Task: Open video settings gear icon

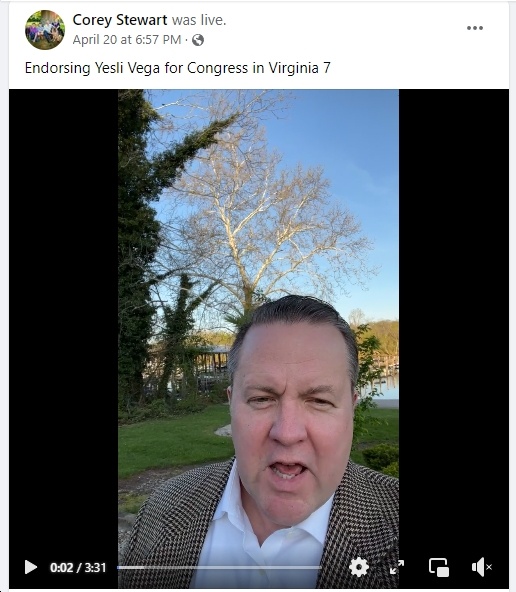Action: click(359, 567)
